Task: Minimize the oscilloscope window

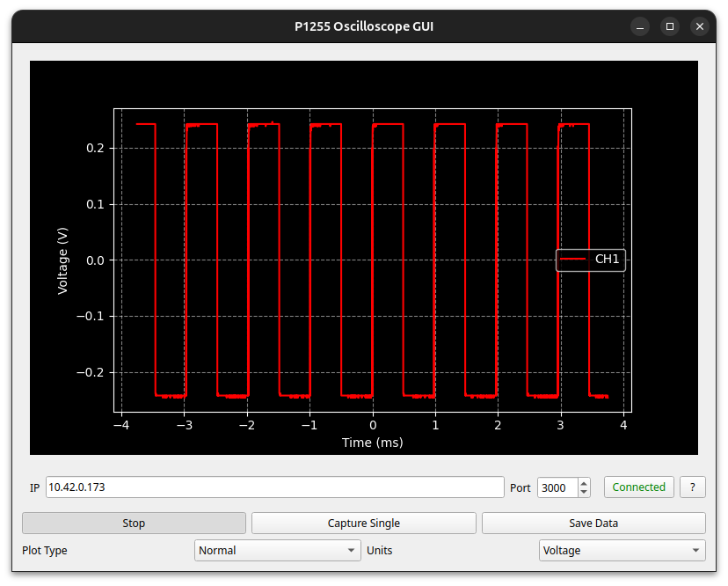Action: click(x=640, y=26)
